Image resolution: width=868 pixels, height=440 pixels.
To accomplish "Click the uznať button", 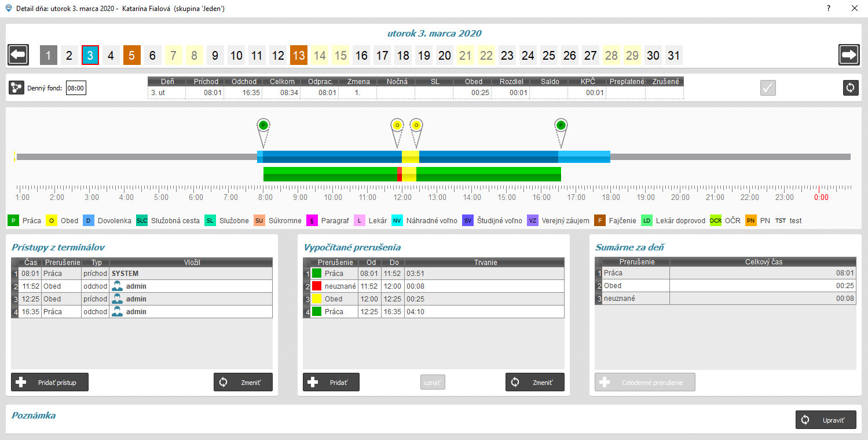I will click(x=433, y=382).
